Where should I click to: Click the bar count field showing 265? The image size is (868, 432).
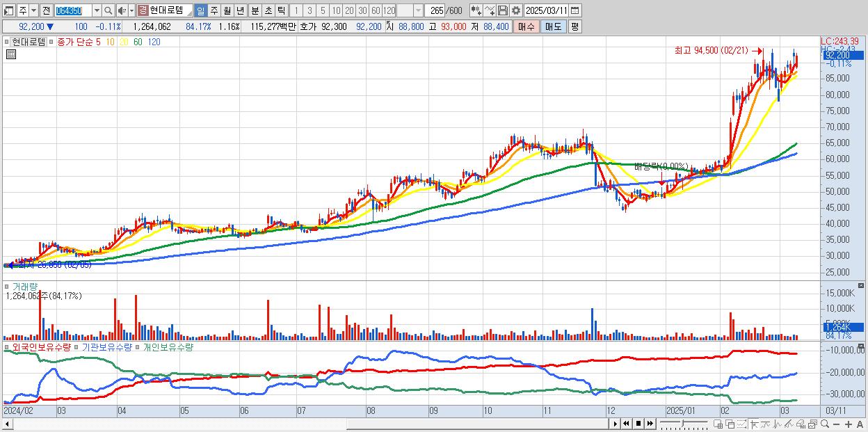click(435, 10)
